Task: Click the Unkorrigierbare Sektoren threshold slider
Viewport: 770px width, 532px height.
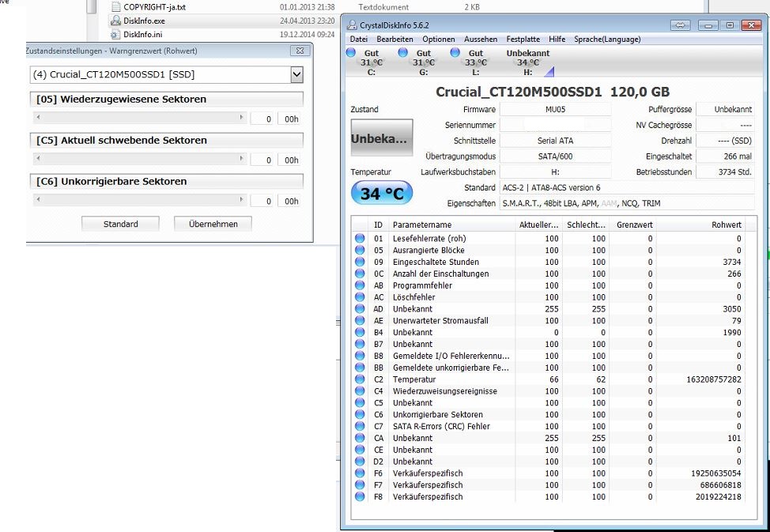Action: tap(140, 199)
